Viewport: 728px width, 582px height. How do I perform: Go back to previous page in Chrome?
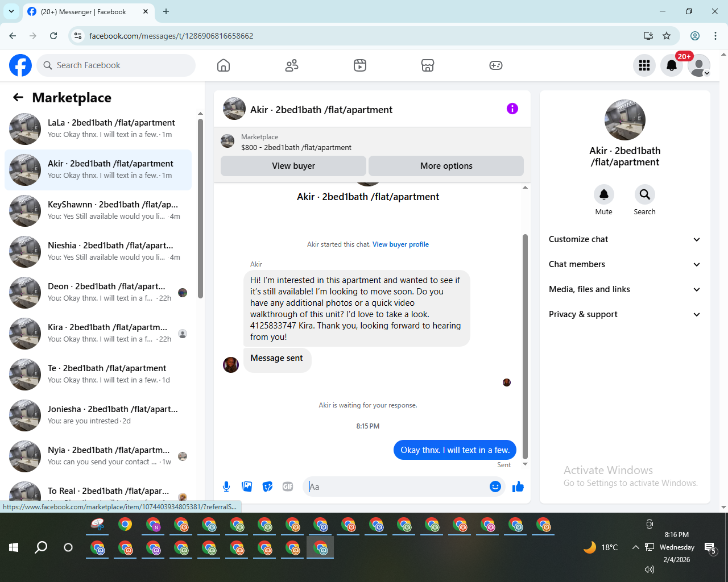click(13, 36)
